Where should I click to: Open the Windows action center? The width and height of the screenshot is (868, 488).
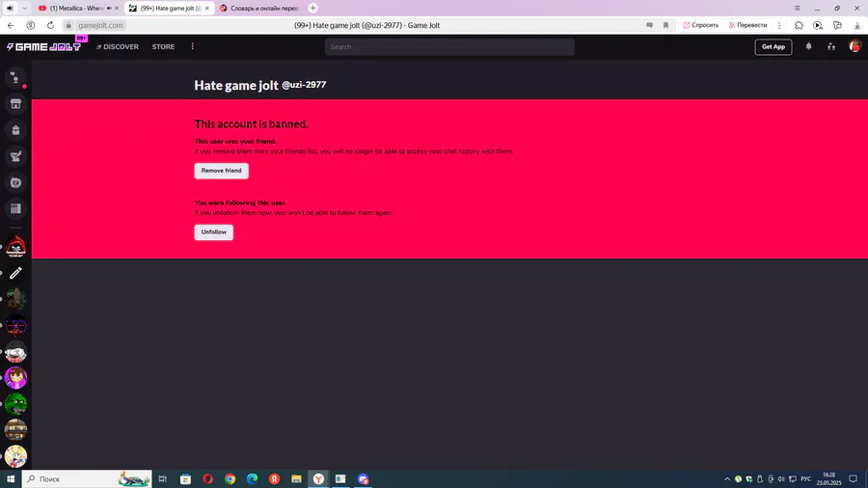point(854,479)
